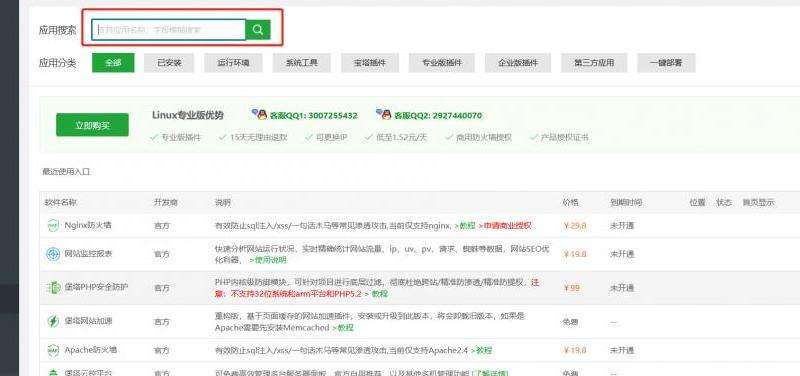Click the 商用防火墙授权 feature text
Image resolution: width=800 pixels, height=376 pixels.
tap(484, 137)
